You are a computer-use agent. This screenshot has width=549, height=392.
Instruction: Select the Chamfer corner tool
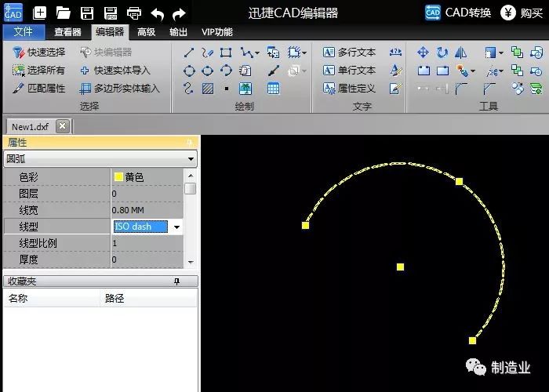(489, 89)
